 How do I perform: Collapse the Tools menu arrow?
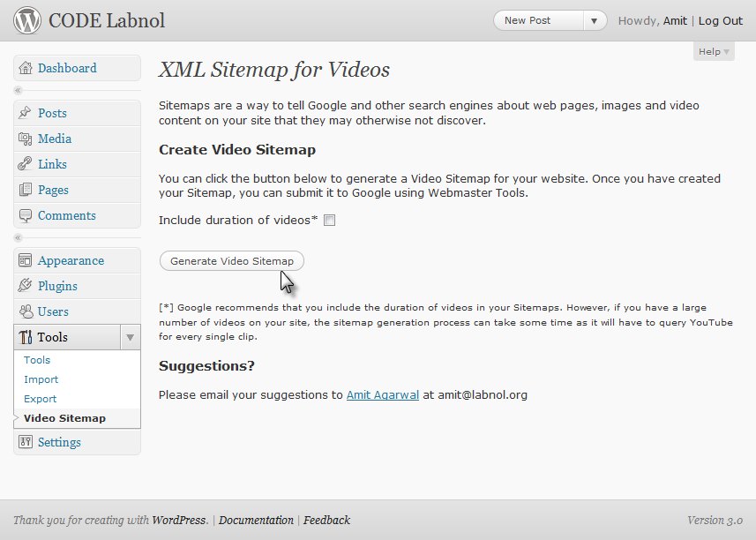[x=130, y=337]
